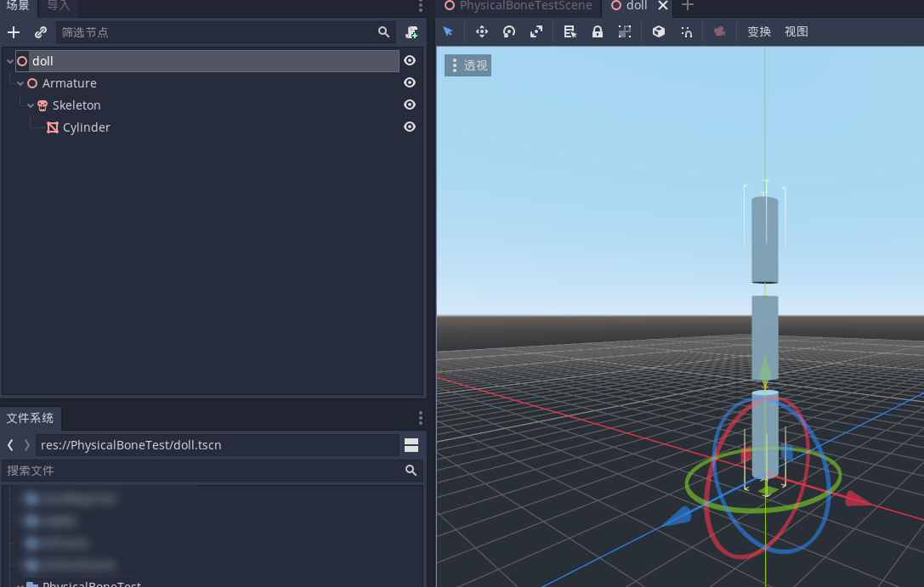Activate the Select mode tool
This screenshot has width=924, height=587.
[448, 31]
